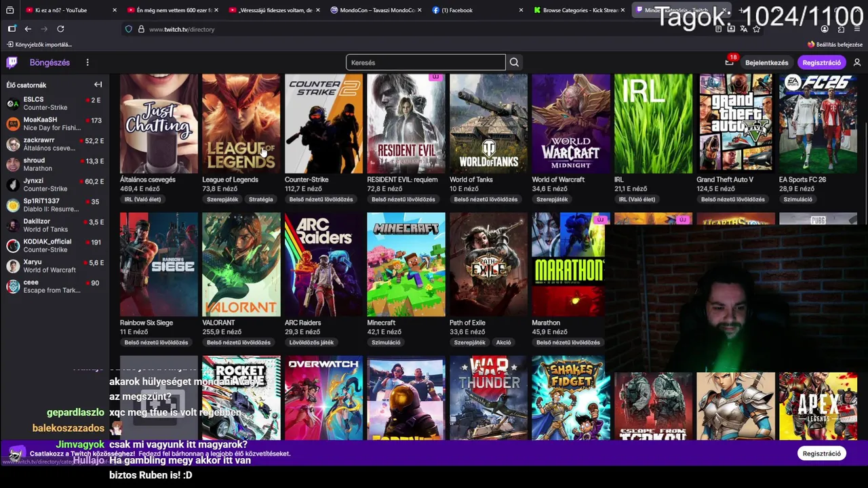Open Xaryu channel avatar
The height and width of the screenshot is (488, 868).
pyautogui.click(x=13, y=266)
